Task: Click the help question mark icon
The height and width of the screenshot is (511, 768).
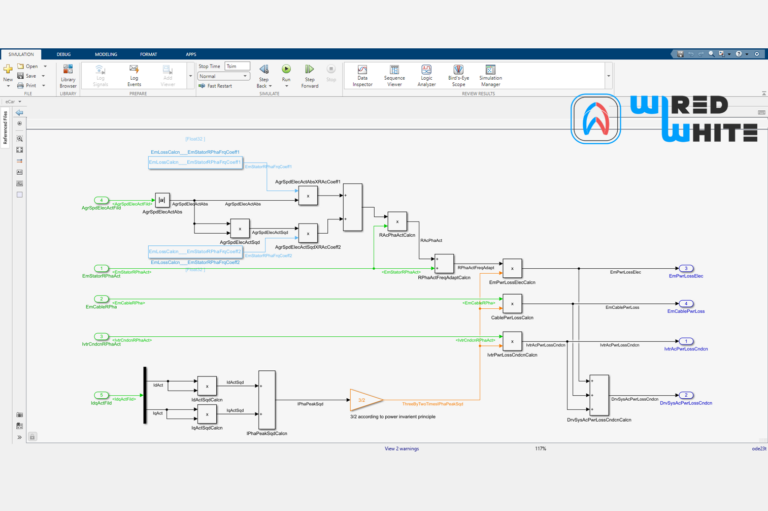Action: pyautogui.click(x=739, y=54)
